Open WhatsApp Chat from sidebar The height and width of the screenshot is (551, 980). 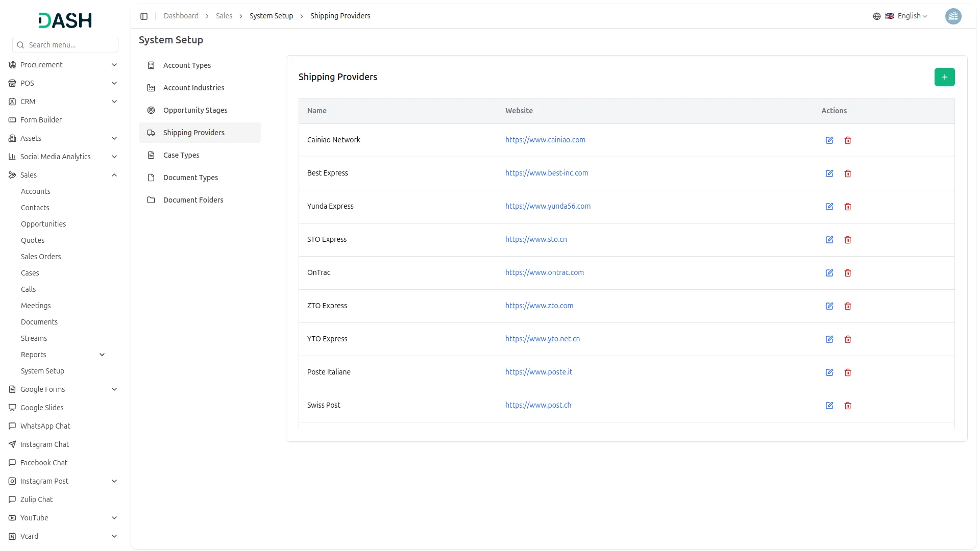coord(45,426)
